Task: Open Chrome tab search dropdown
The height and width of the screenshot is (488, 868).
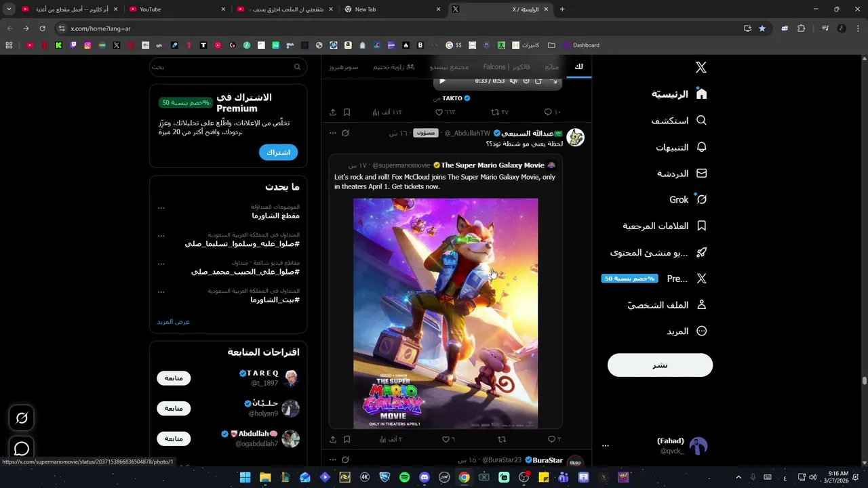Action: coord(9,9)
